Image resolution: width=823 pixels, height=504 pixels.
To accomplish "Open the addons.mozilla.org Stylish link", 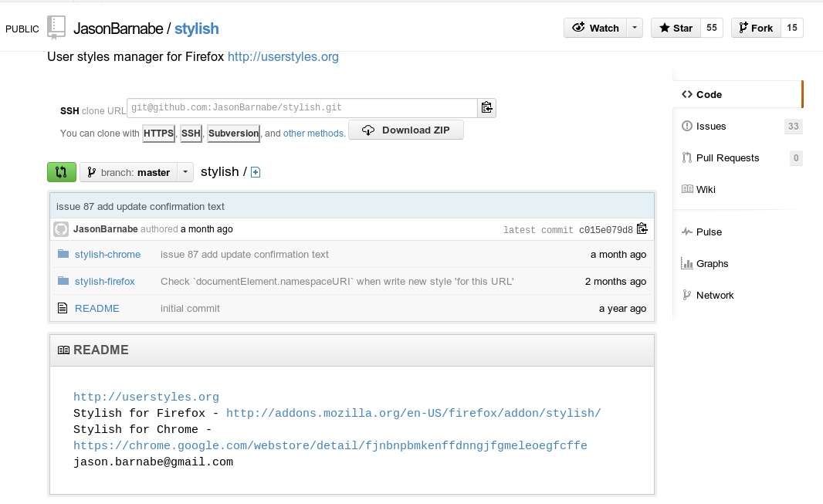I will coord(414,413).
